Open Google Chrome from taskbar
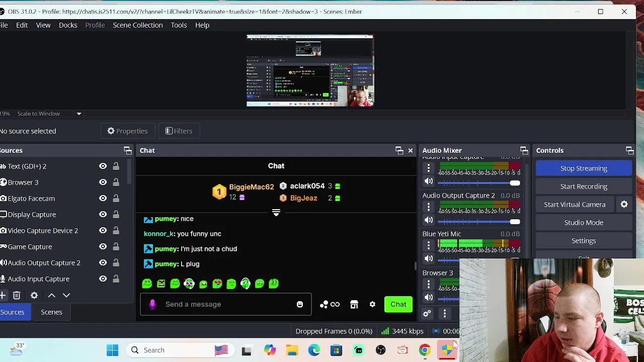The width and height of the screenshot is (644, 362). [425, 350]
